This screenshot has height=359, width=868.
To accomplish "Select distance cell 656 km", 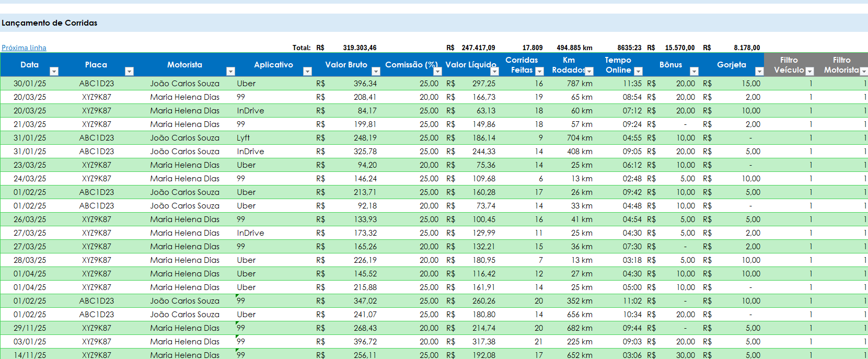I will (x=580, y=315).
